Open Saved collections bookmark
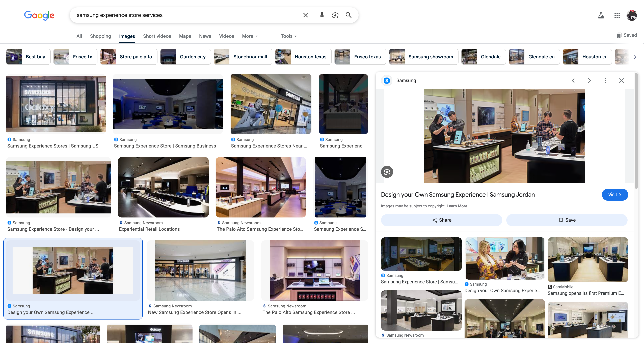644x343 pixels. tap(627, 35)
